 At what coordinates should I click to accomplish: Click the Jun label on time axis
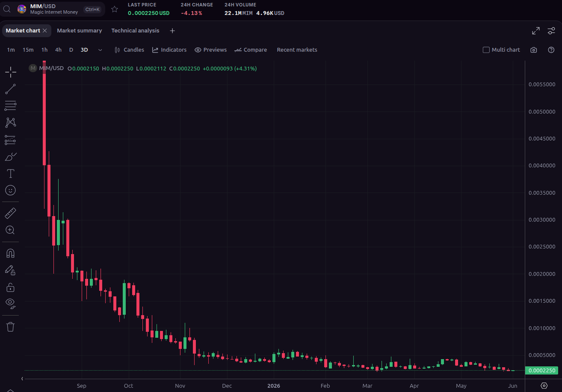(x=513, y=386)
